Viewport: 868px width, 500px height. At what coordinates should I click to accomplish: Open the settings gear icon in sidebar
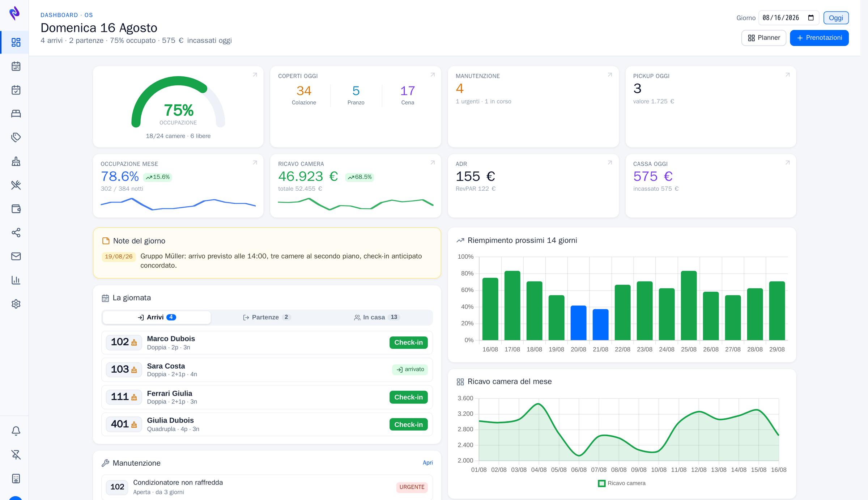point(16,304)
